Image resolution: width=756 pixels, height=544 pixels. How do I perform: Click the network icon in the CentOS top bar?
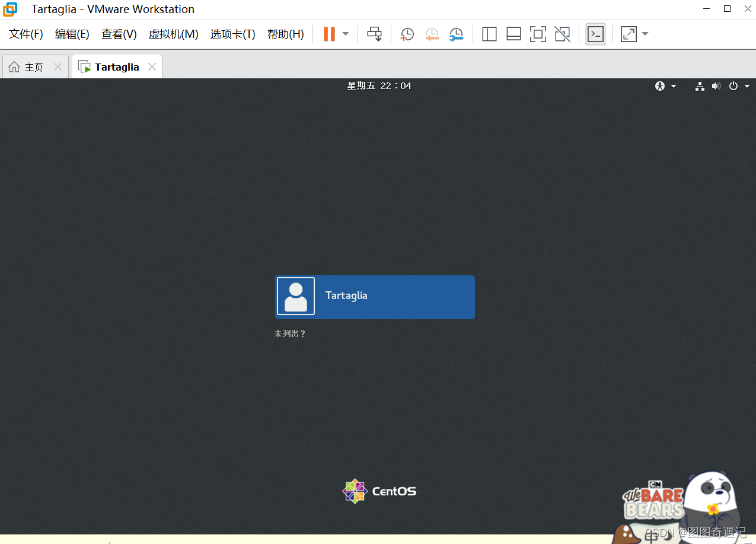(700, 86)
